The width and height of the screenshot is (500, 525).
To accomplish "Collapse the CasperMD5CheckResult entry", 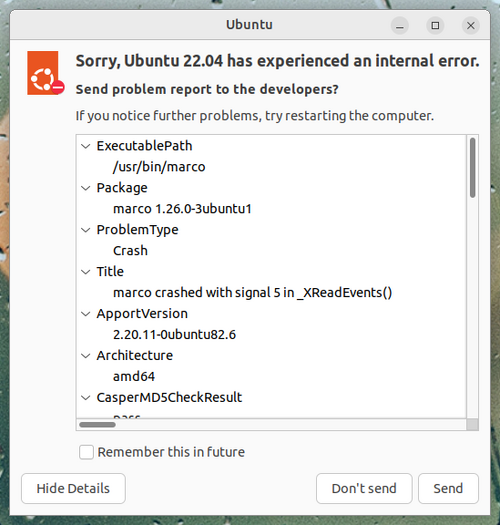I will click(86, 397).
